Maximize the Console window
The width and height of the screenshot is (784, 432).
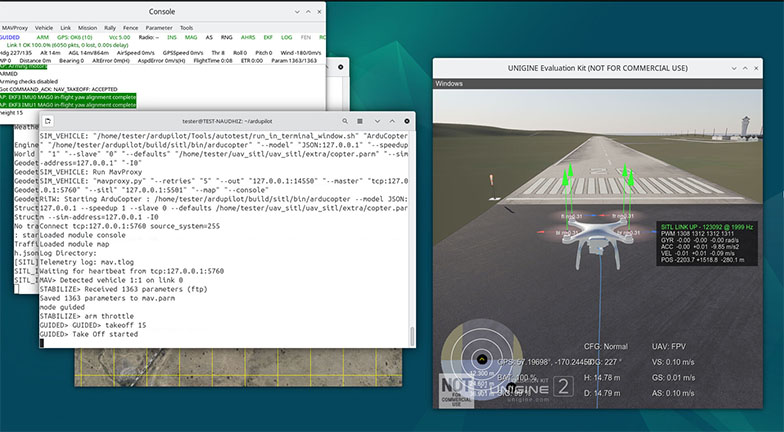pos(308,12)
